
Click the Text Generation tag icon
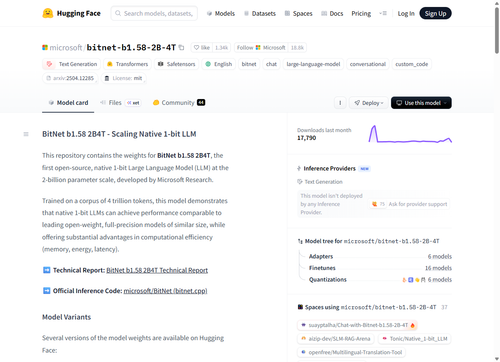pyautogui.click(x=49, y=64)
